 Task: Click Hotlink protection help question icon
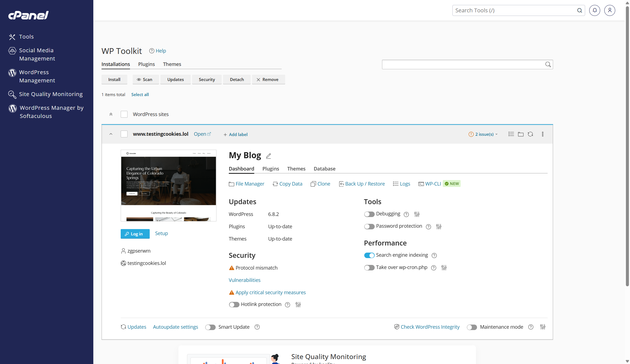tap(287, 305)
